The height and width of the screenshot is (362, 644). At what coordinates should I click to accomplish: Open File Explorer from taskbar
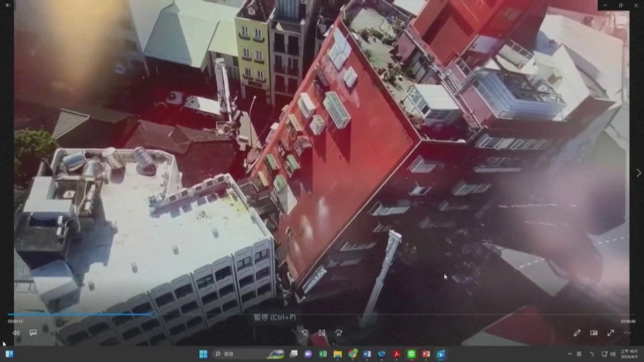(x=337, y=354)
